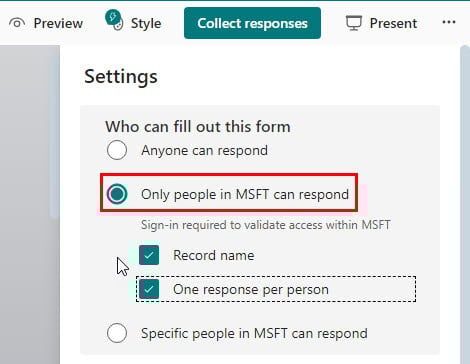This screenshot has width=470, height=364.
Task: Toggle the One response per person checkbox
Action: point(149,289)
